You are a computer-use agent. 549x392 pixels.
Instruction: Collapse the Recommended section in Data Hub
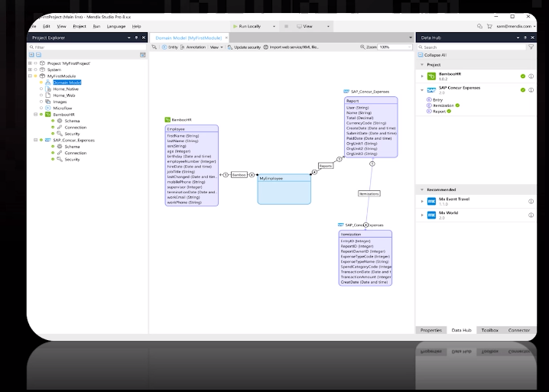click(422, 190)
